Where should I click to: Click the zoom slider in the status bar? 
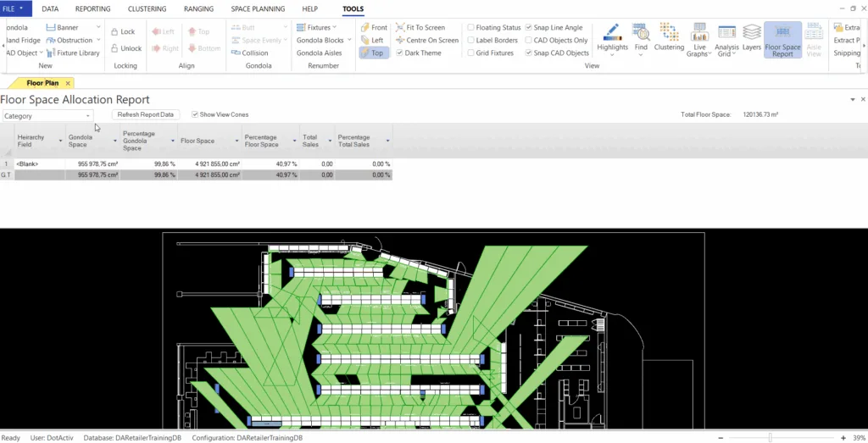tap(770, 438)
